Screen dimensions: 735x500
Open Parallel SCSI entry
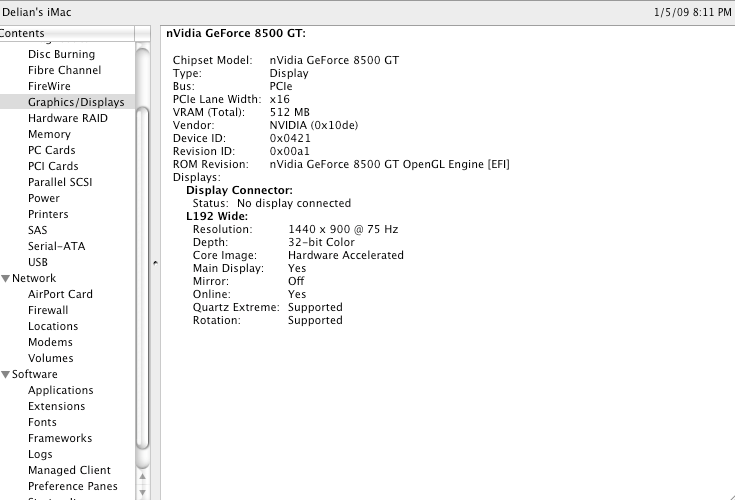click(60, 182)
